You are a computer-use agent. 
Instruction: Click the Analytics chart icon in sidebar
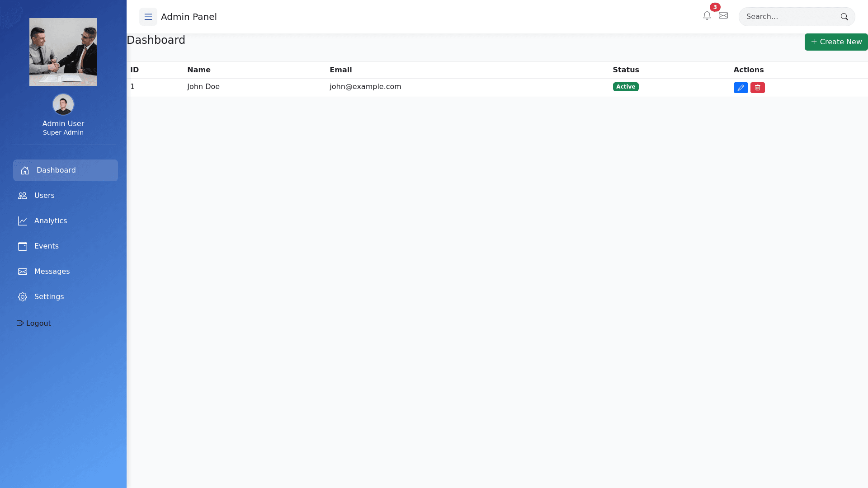point(23,221)
